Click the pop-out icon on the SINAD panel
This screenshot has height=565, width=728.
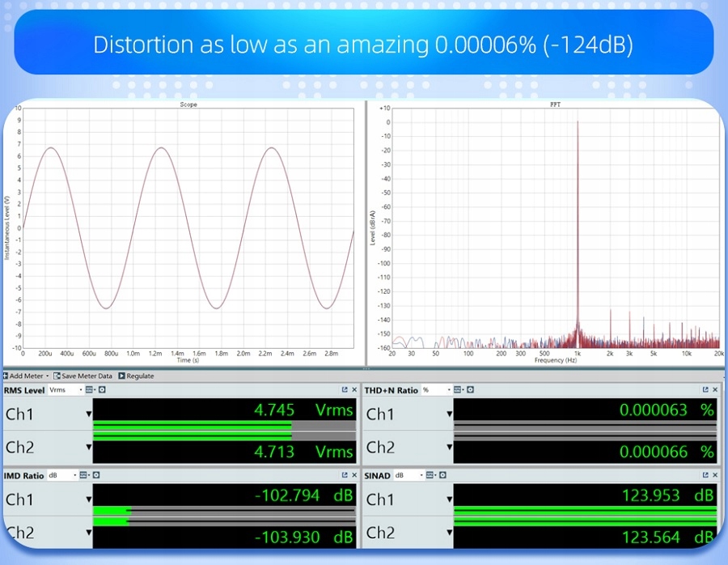coord(705,474)
